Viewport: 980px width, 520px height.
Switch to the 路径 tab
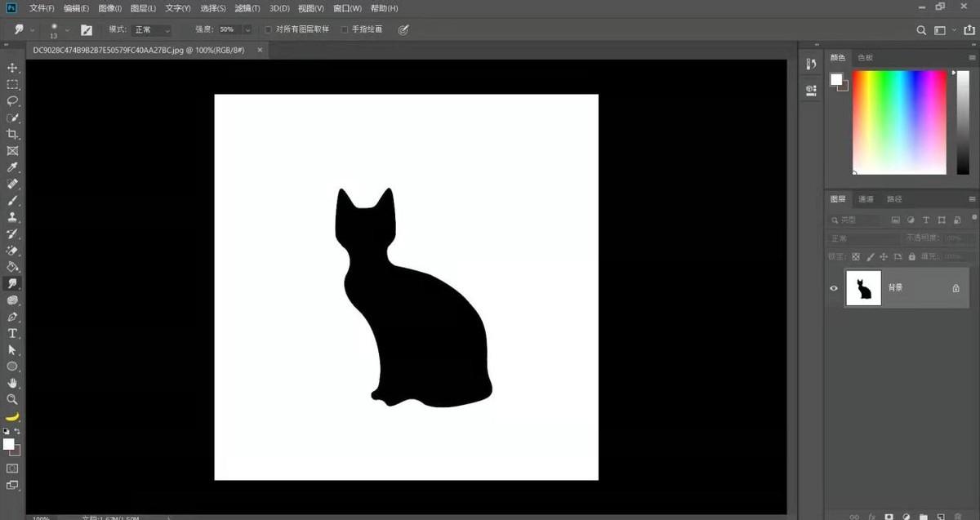pyautogui.click(x=894, y=199)
